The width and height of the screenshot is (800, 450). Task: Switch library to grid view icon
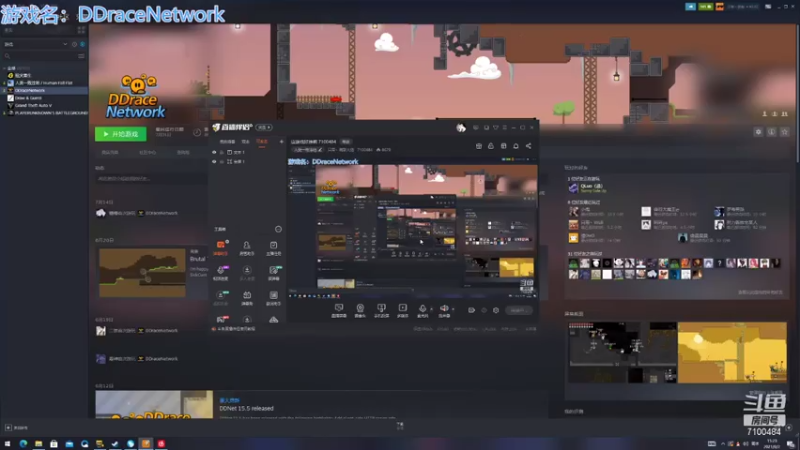81,31
